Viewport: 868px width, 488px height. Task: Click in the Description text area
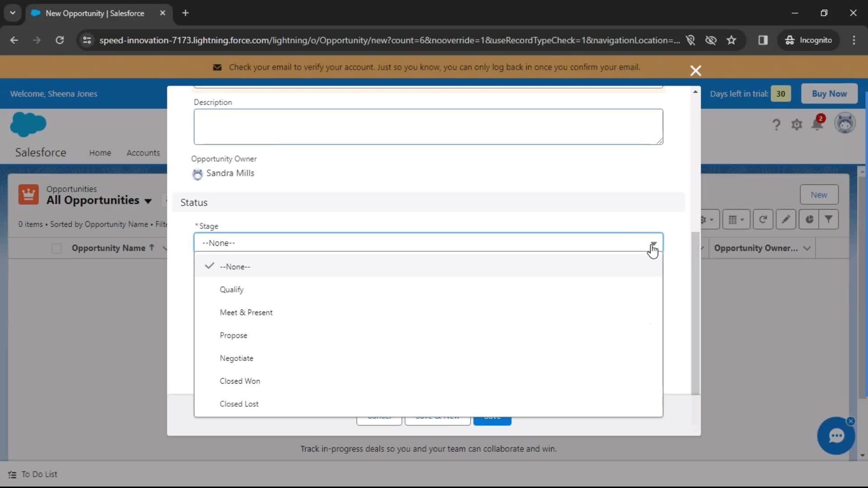click(428, 127)
